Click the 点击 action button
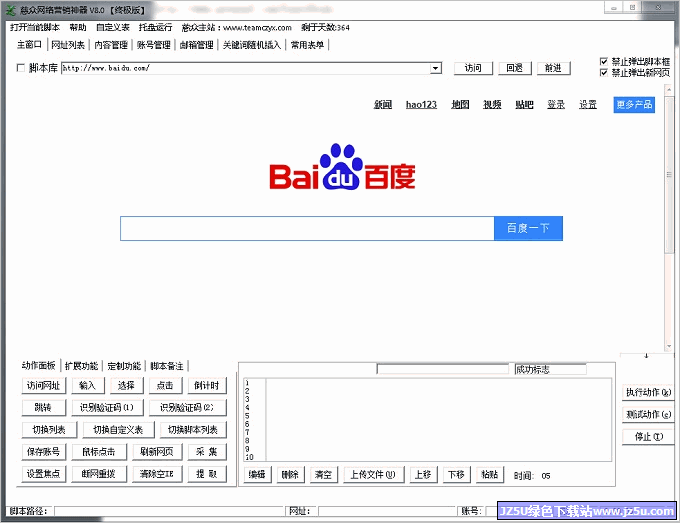 165,386
